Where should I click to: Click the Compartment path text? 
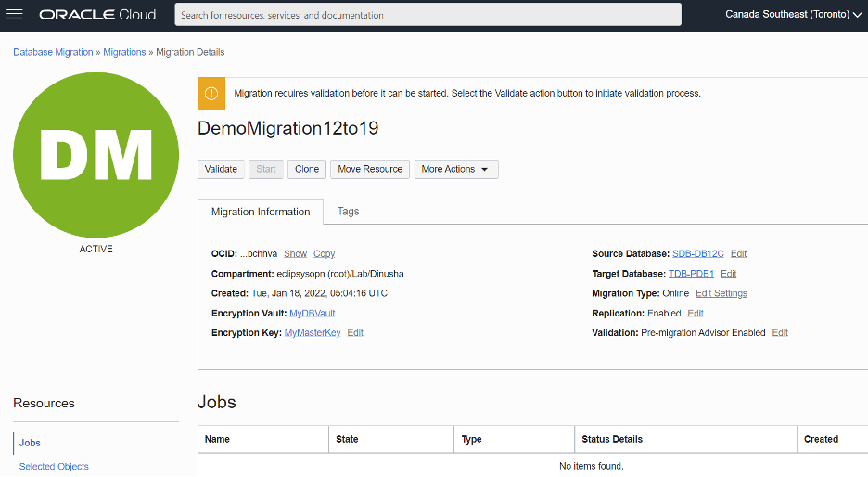click(340, 274)
